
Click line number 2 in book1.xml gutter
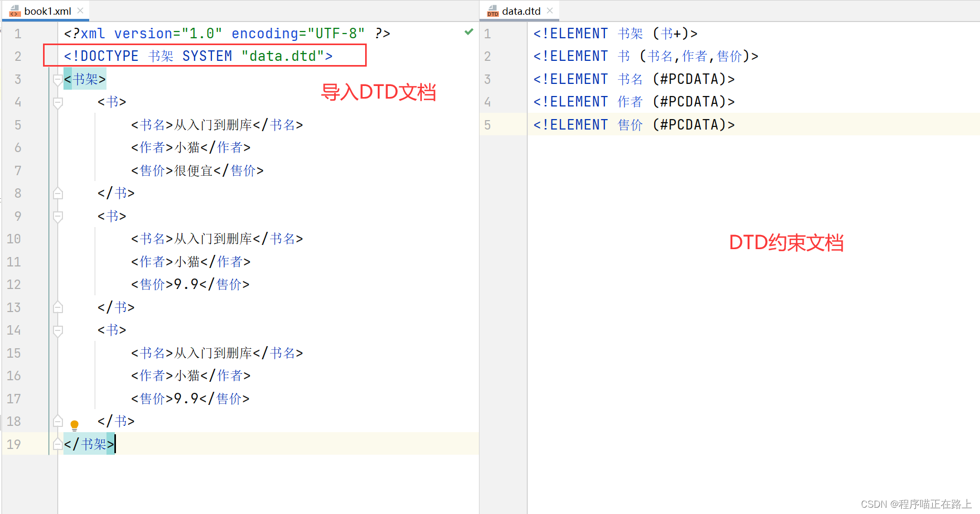pyautogui.click(x=18, y=57)
